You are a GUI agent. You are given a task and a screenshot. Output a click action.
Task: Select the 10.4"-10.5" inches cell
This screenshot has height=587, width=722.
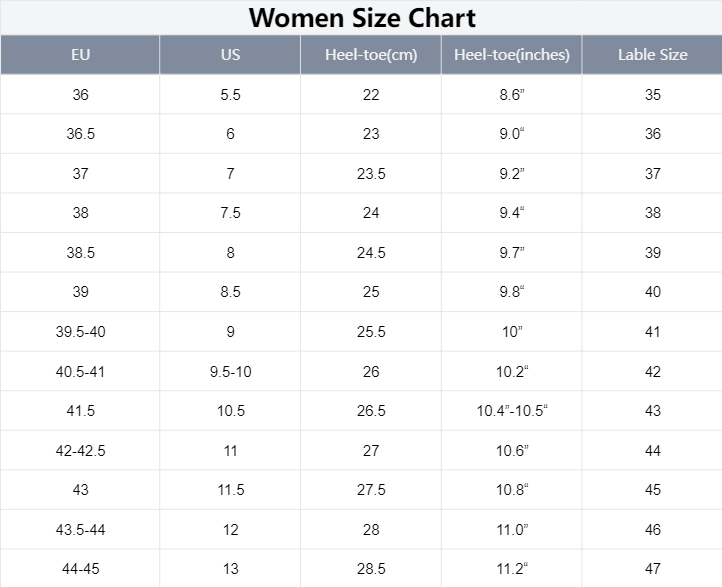512,411
